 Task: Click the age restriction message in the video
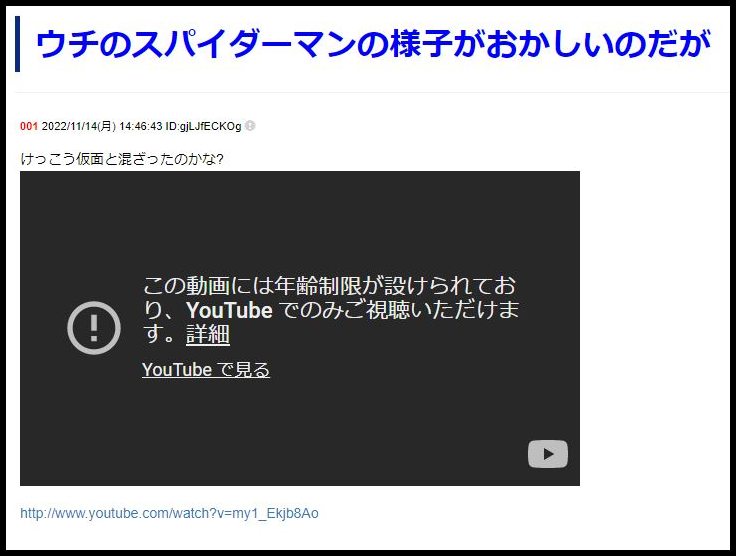coord(330,310)
